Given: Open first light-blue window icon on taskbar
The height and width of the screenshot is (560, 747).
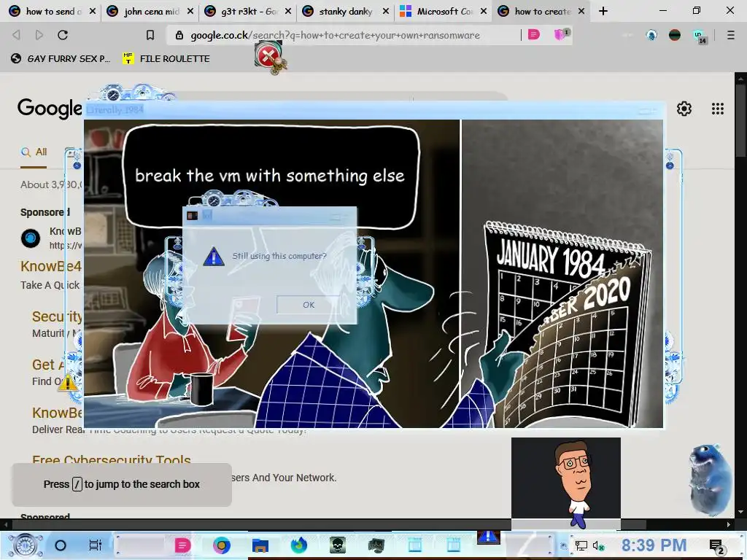Looking at the screenshot, I should pyautogui.click(x=415, y=545).
